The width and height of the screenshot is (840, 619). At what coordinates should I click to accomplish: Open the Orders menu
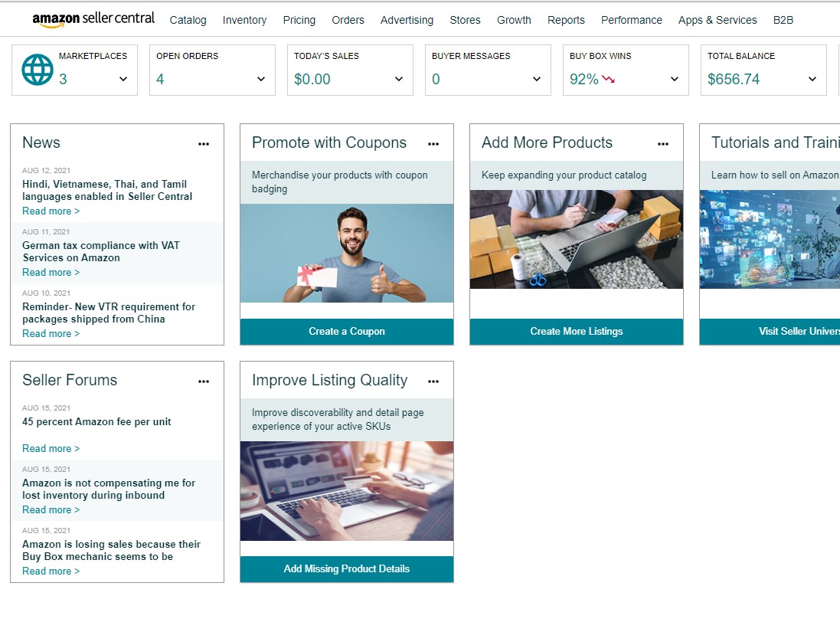point(348,20)
